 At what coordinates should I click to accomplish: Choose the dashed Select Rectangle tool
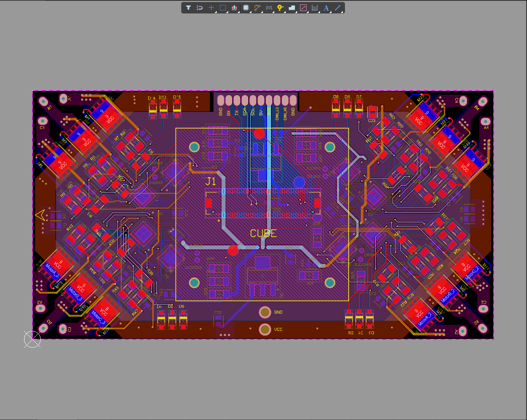tap(223, 8)
